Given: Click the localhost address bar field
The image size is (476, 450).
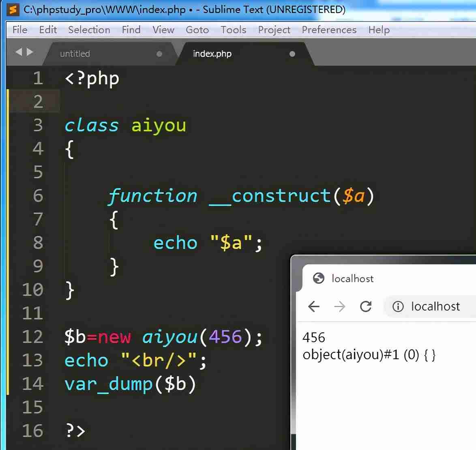Looking at the screenshot, I should 429,306.
